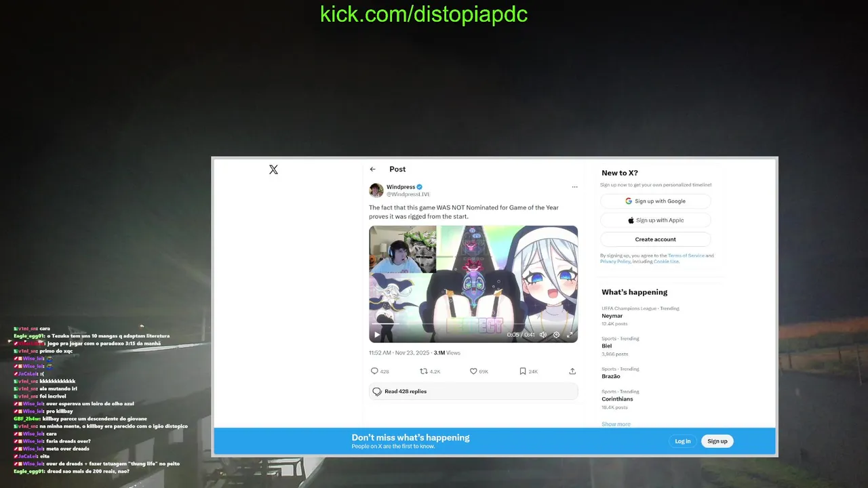Viewport: 868px width, 488px height.
Task: Click chat message 'foi incrível'
Action: pyautogui.click(x=53, y=396)
